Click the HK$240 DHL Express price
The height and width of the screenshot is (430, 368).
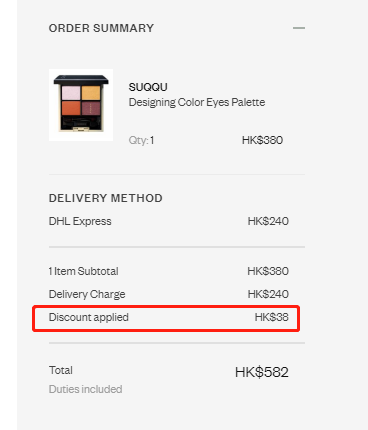(268, 221)
